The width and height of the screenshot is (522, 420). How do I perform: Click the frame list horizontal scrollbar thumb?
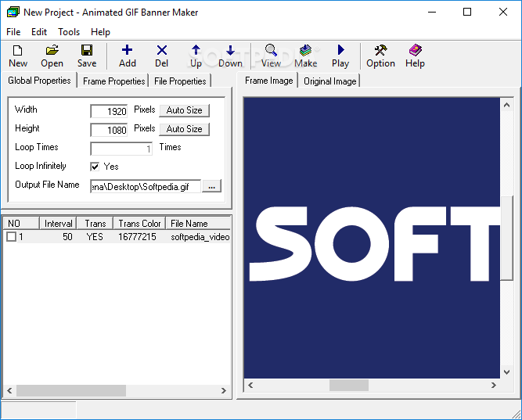[71, 391]
